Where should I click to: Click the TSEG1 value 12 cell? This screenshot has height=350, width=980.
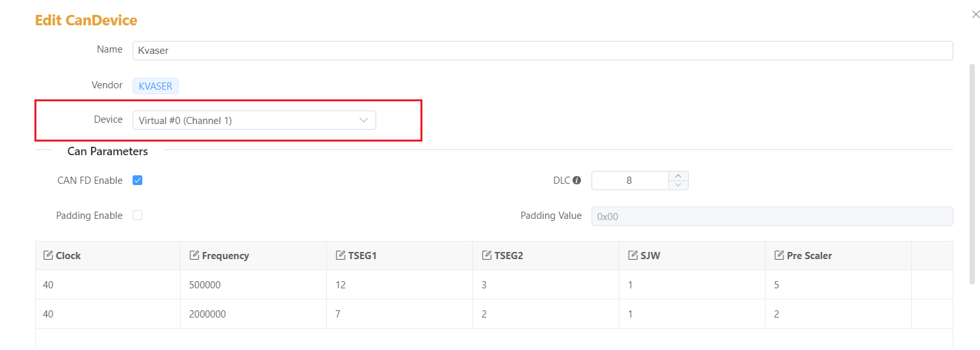coord(399,284)
